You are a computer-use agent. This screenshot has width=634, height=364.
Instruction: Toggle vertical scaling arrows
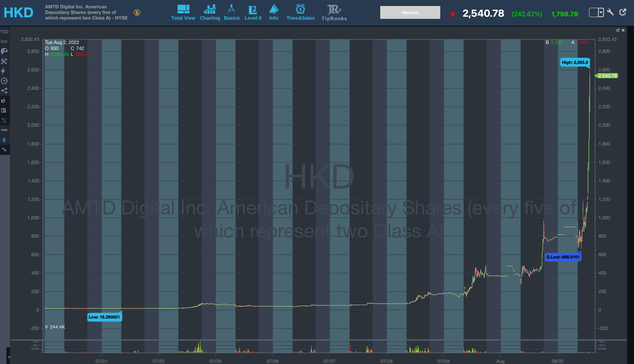tap(4, 140)
